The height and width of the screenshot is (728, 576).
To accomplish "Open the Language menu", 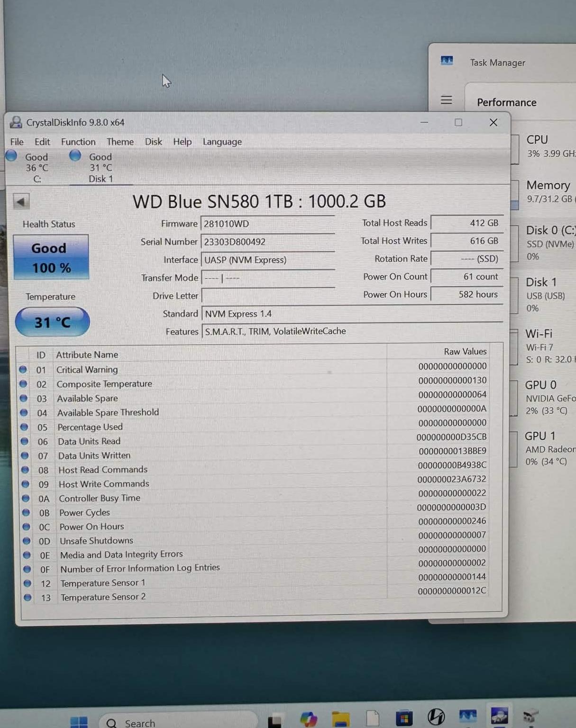I will pos(222,142).
